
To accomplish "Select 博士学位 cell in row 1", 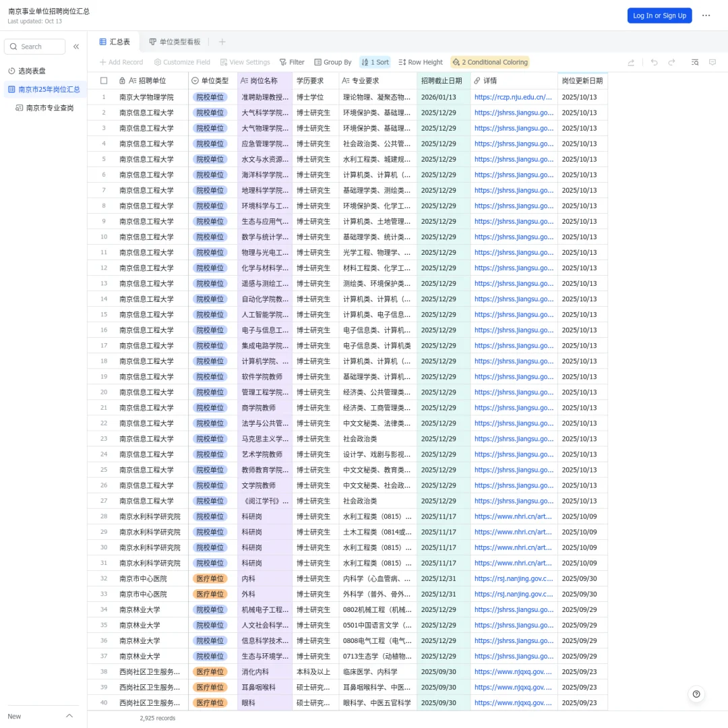I will click(315, 97).
